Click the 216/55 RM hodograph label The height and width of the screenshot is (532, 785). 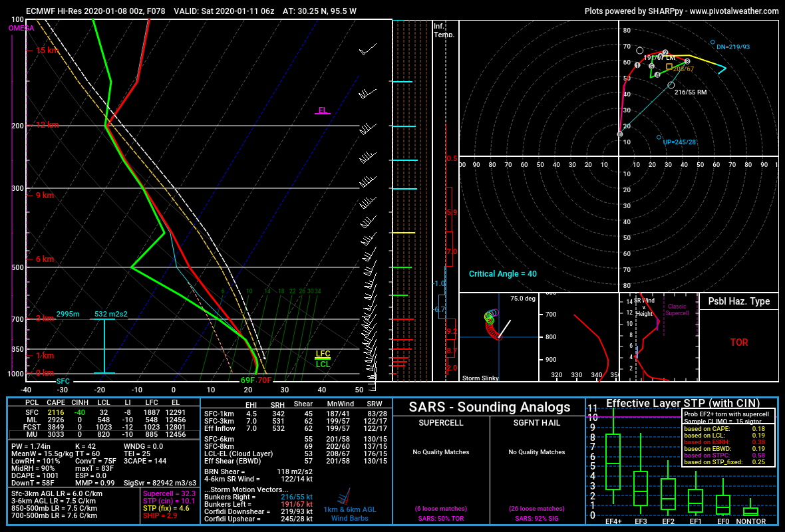691,92
